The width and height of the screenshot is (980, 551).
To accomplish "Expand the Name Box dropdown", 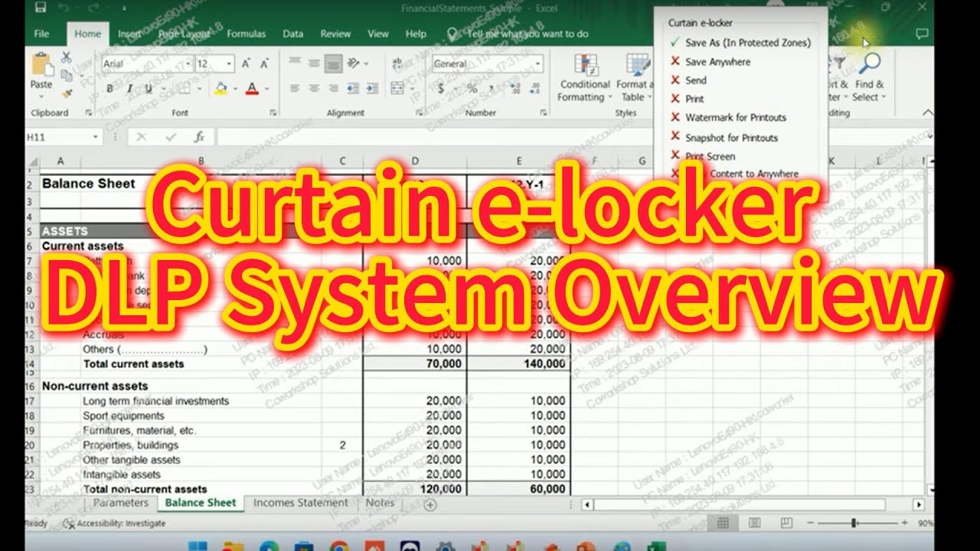I will 96,137.
